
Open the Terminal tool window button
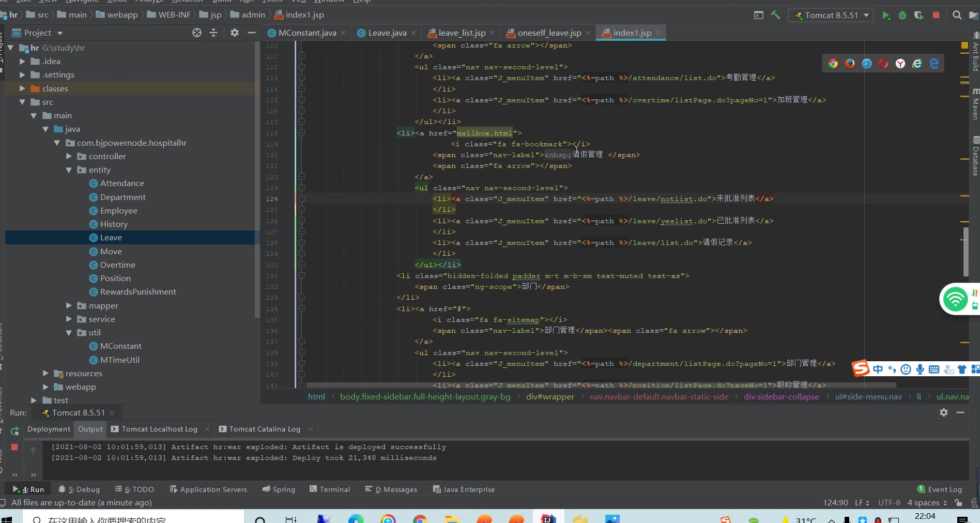[x=330, y=489]
